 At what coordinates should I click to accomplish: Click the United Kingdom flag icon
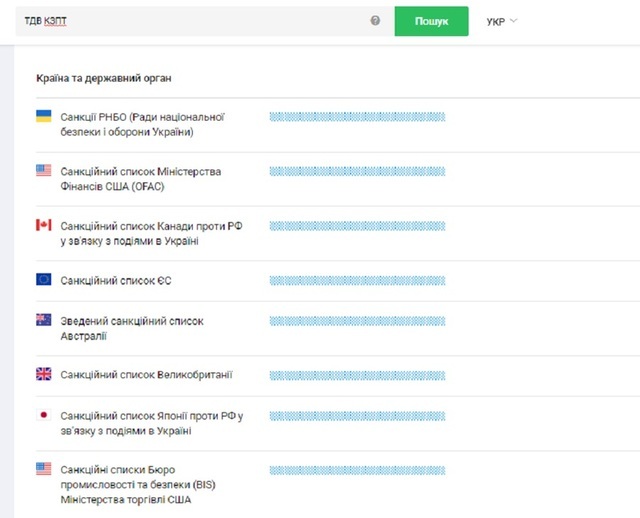[44, 374]
